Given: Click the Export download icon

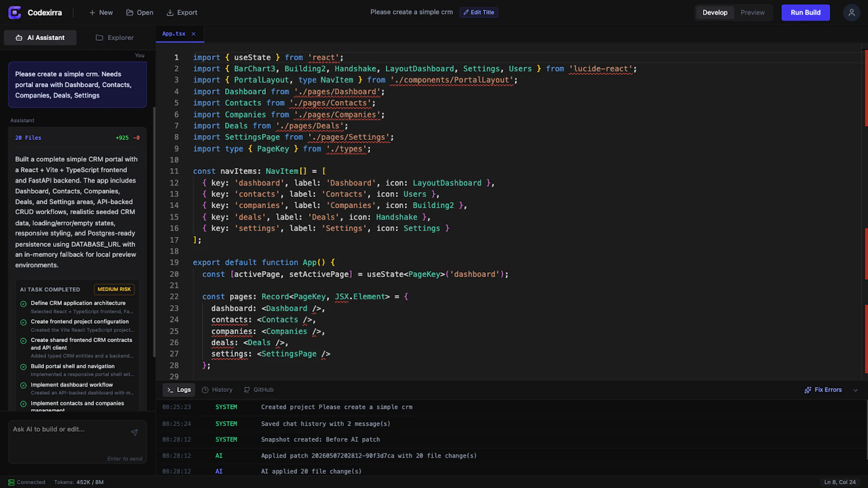Looking at the screenshot, I should [x=170, y=12].
